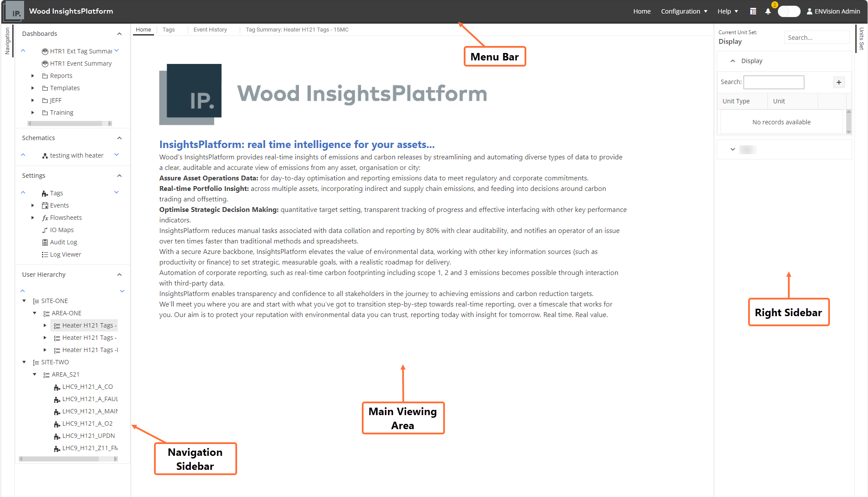The height and width of the screenshot is (497, 868).
Task: Collapse the Settings section
Action: [119, 176]
